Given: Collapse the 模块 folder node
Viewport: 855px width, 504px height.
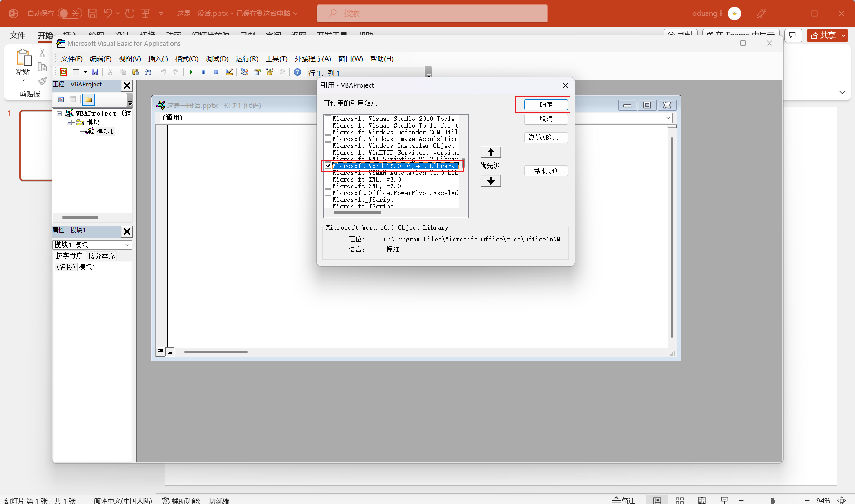Looking at the screenshot, I should pos(70,122).
